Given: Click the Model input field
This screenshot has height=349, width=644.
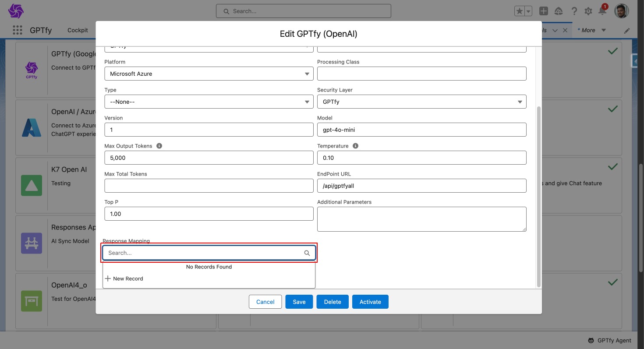Looking at the screenshot, I should coord(421,130).
